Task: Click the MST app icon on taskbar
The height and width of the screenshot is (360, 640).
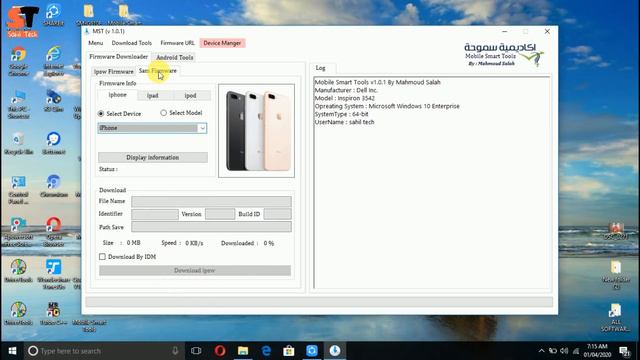Action: tap(335, 351)
